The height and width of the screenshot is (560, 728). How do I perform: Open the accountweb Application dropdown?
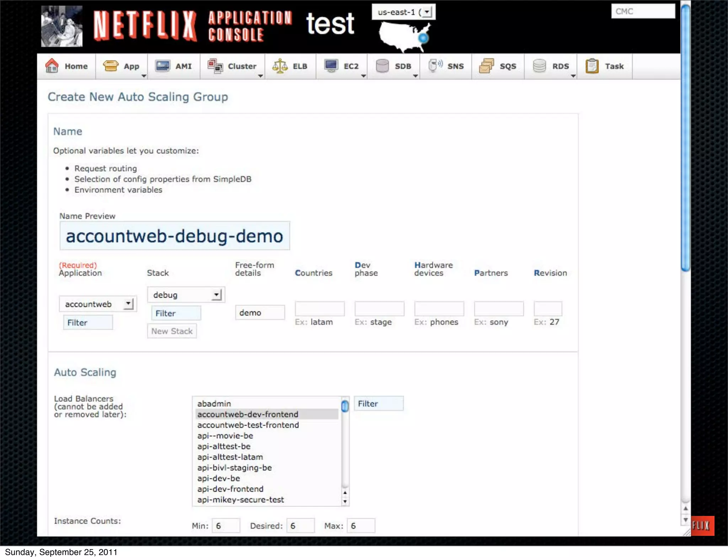point(98,304)
